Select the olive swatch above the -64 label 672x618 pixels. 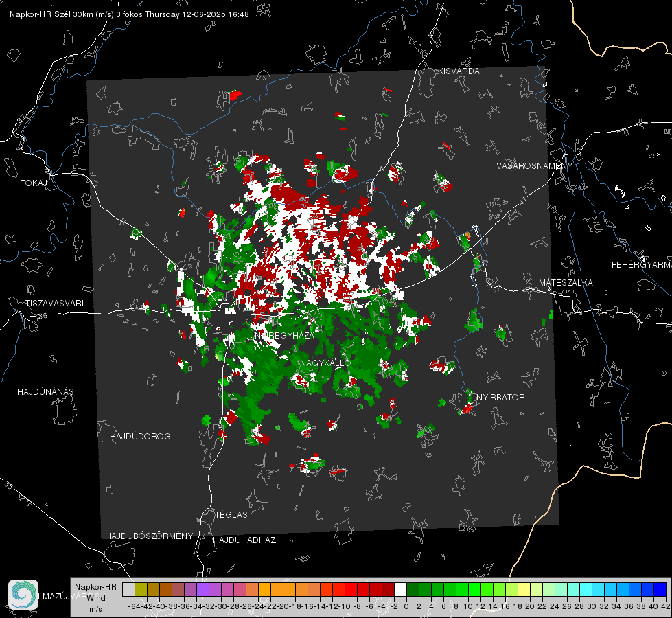141,589
